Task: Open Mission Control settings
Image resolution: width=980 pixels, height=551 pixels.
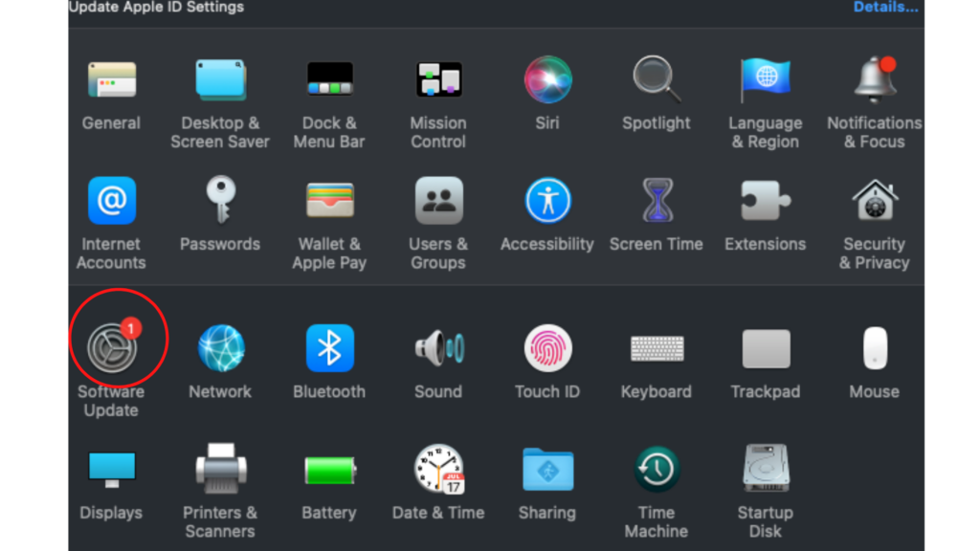Action: [x=438, y=79]
